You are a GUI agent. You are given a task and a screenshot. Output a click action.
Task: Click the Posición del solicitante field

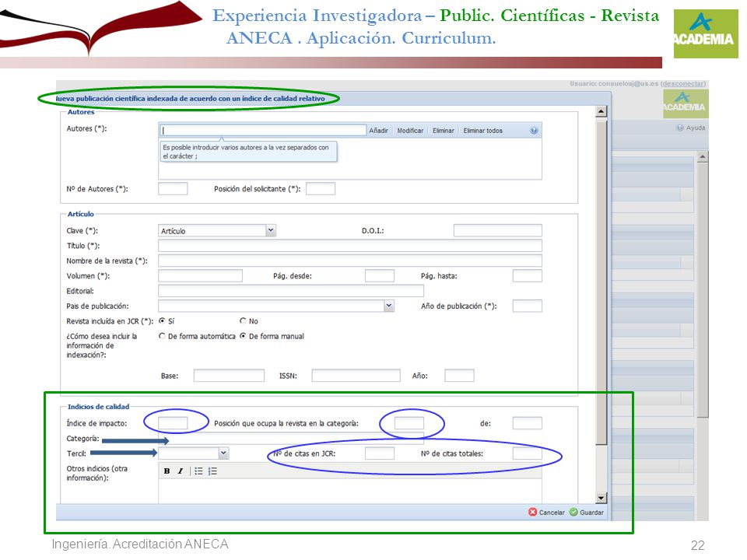tap(320, 188)
